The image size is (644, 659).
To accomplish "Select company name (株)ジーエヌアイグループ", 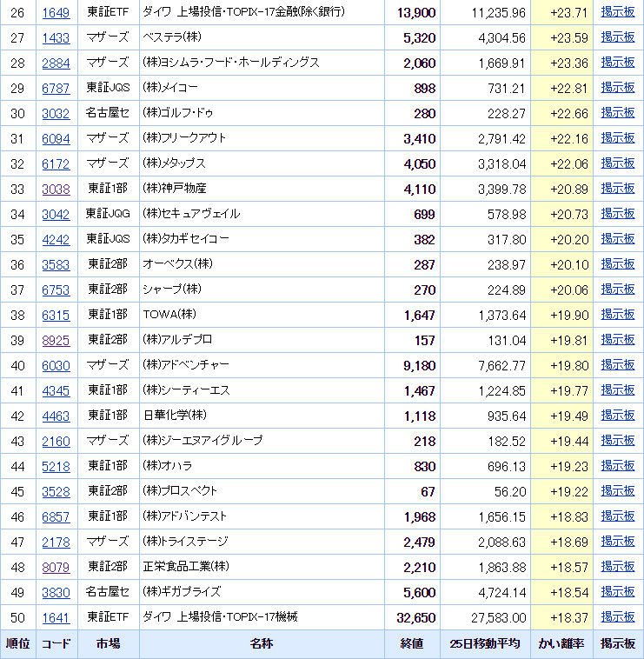I will click(x=202, y=441).
